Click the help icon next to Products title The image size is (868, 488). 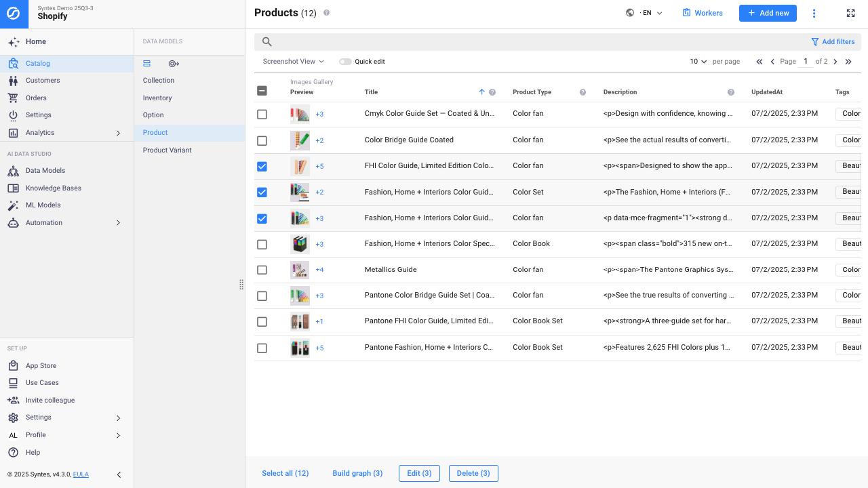point(327,13)
